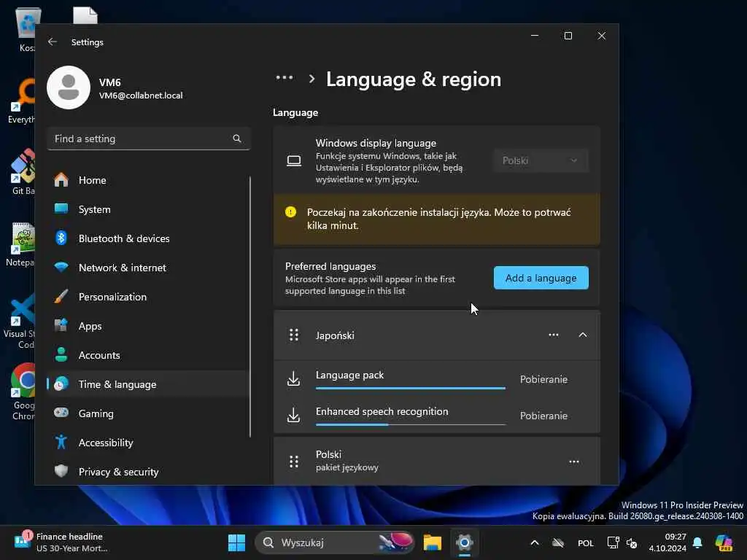Select Time & language in the sidebar
The image size is (747, 560).
click(x=148, y=384)
